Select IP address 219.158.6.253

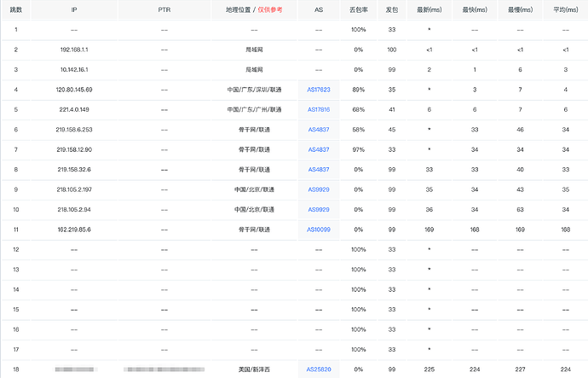click(x=74, y=130)
